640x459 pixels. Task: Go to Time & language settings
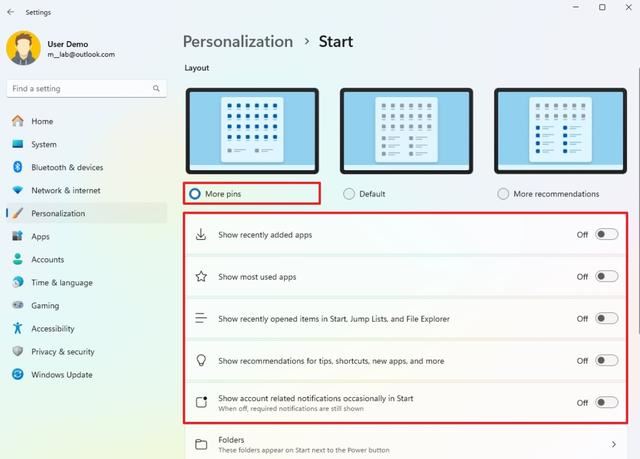click(61, 282)
